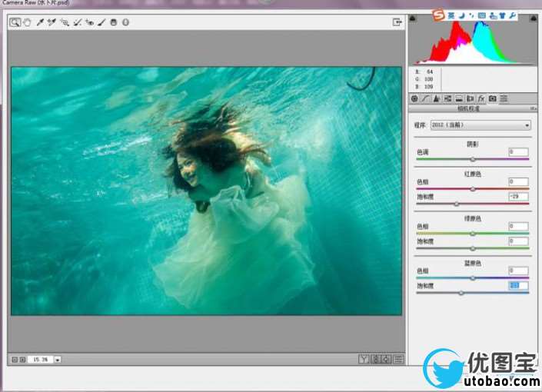Open the Sogou user account icon

[x=494, y=15]
